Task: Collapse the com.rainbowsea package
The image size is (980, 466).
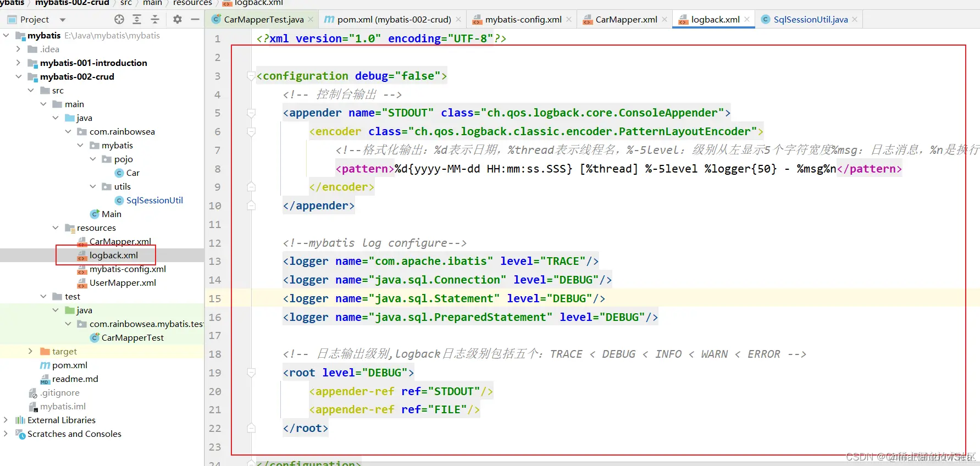Action: (68, 131)
